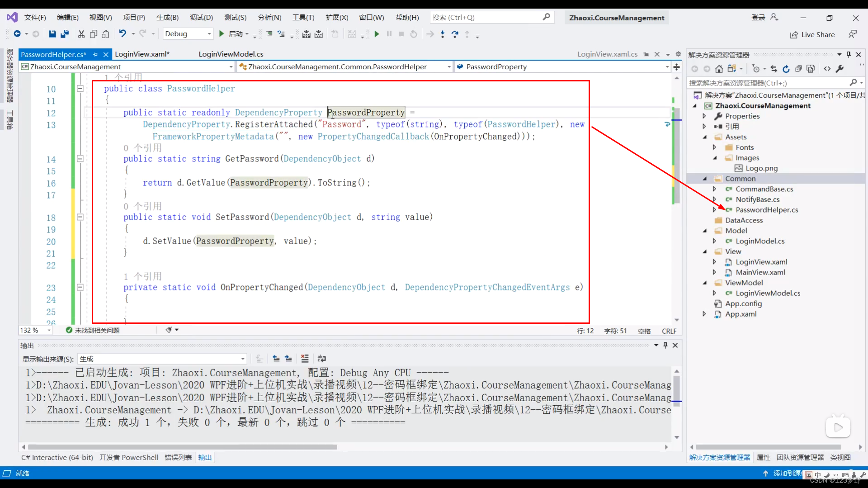Screen dimensions: 868x488
Task: Click the sign-in account icon
Action: (774, 17)
